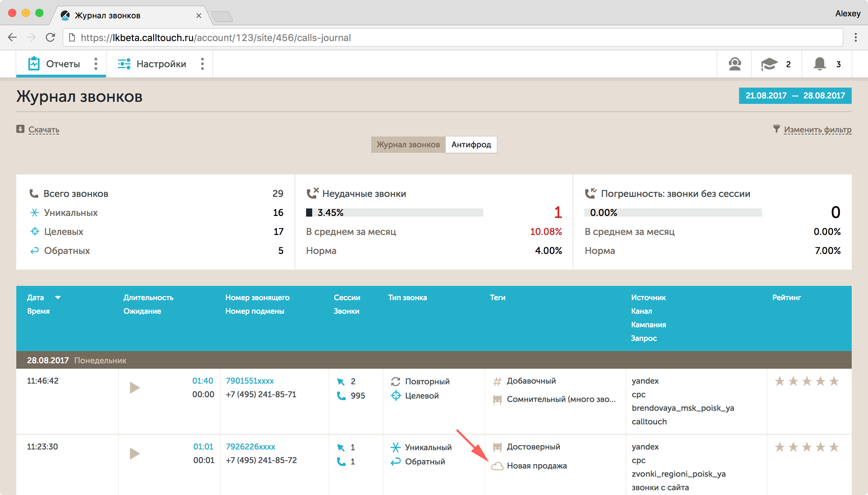Click the Изменить фильтр link
Screen dimensions: 868x495
[817, 130]
